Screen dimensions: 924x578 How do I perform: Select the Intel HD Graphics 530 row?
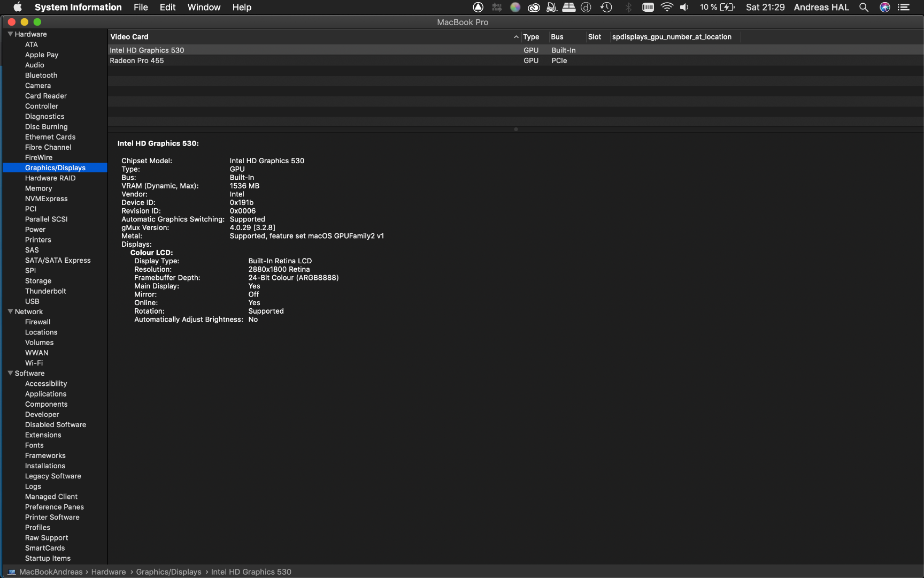515,50
